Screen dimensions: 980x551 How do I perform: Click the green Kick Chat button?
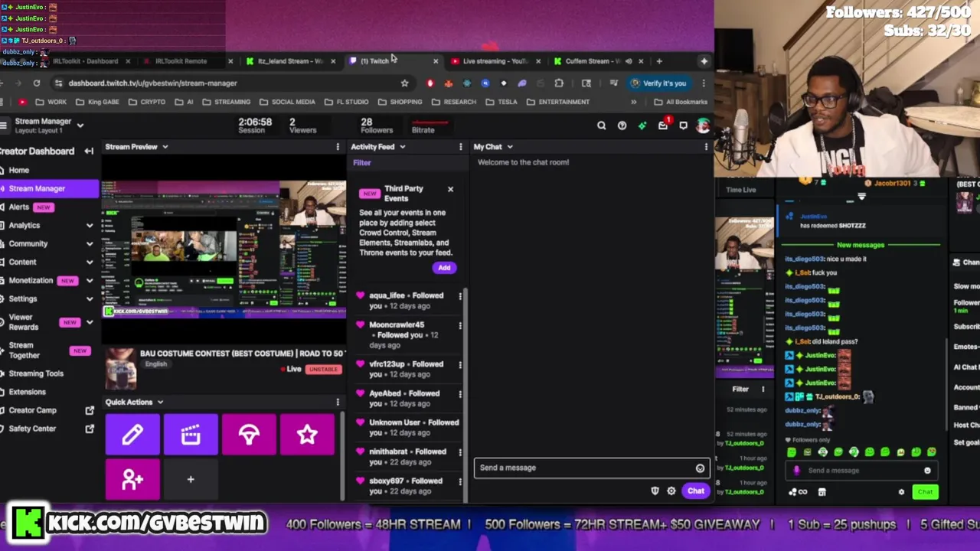tap(925, 492)
